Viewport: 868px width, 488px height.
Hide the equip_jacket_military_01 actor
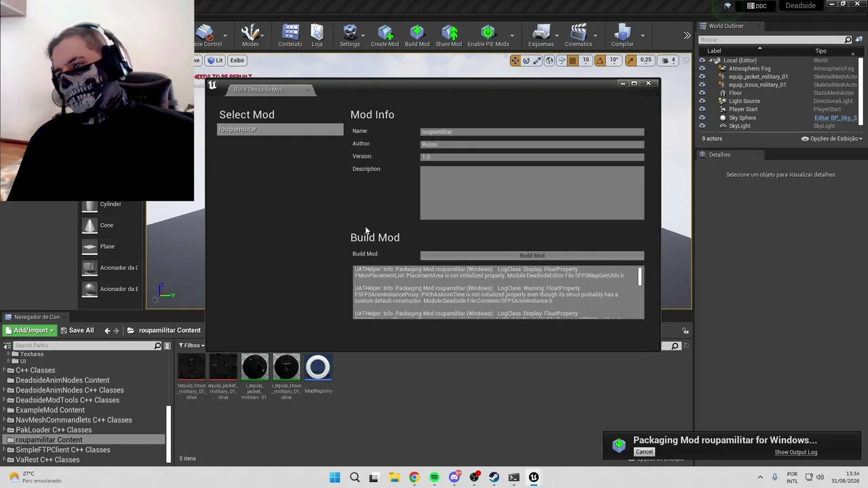(x=702, y=77)
